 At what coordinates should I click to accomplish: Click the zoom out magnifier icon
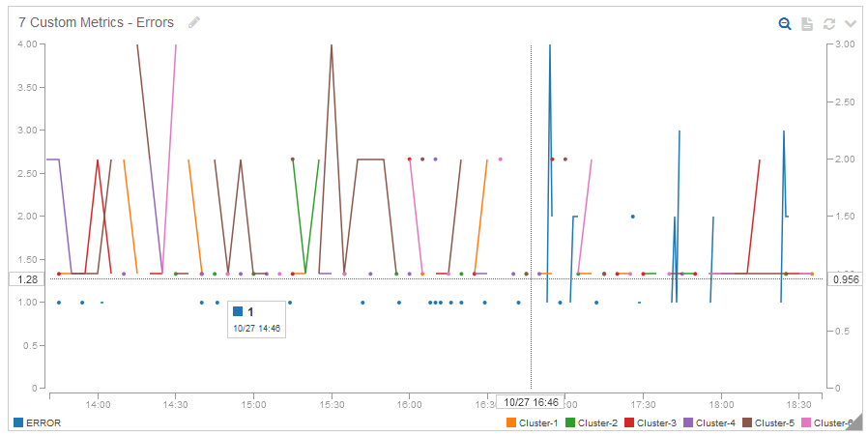click(x=785, y=24)
